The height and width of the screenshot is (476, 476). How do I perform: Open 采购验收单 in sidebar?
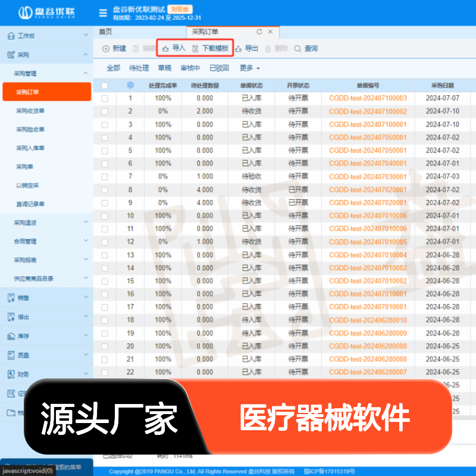click(30, 130)
